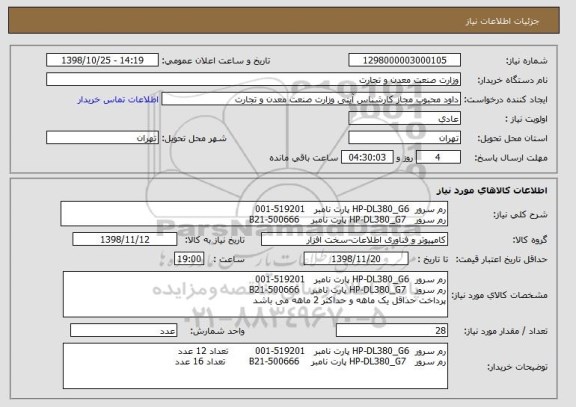The image size is (576, 407).
Task: Click section title اطلاعات کالاهای مورد نیاز
Action: click(492, 191)
